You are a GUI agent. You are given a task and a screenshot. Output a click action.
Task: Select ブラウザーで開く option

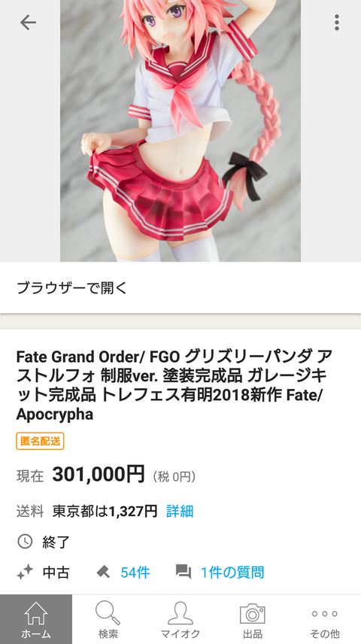coord(180,288)
